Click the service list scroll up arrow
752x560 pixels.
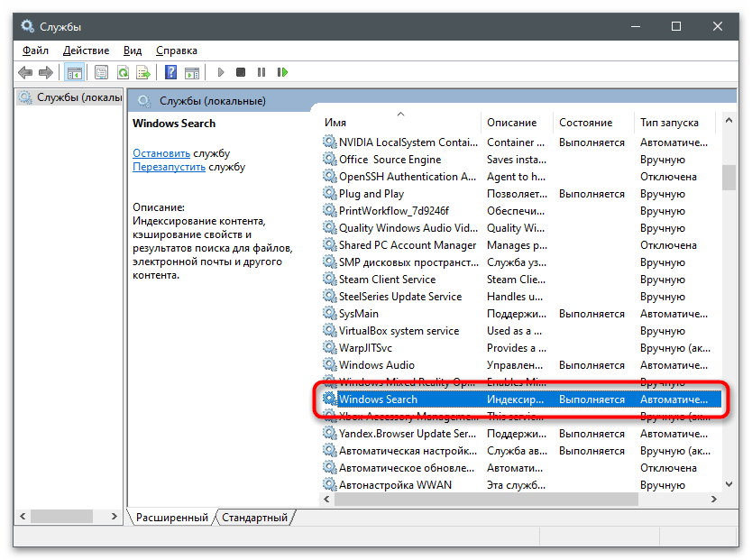click(729, 120)
